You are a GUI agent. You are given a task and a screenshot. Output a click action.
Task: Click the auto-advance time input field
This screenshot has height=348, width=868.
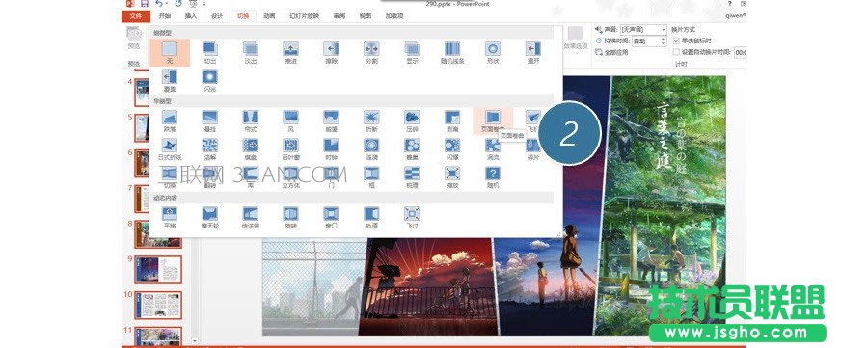pos(740,52)
